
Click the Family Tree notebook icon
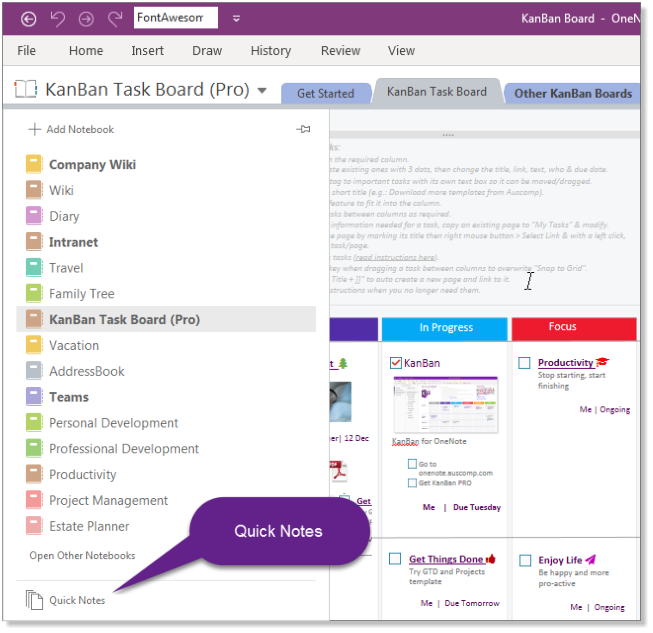click(34, 294)
